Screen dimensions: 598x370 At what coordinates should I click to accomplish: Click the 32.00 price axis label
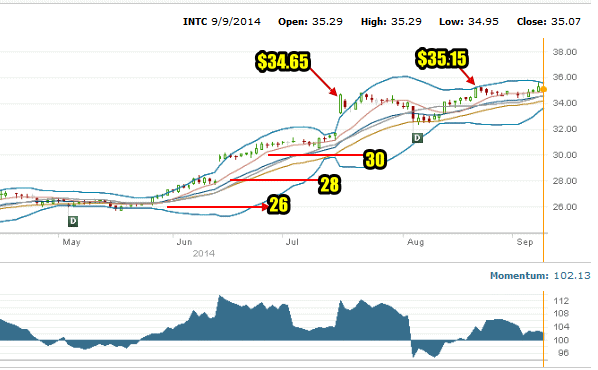tap(565, 129)
